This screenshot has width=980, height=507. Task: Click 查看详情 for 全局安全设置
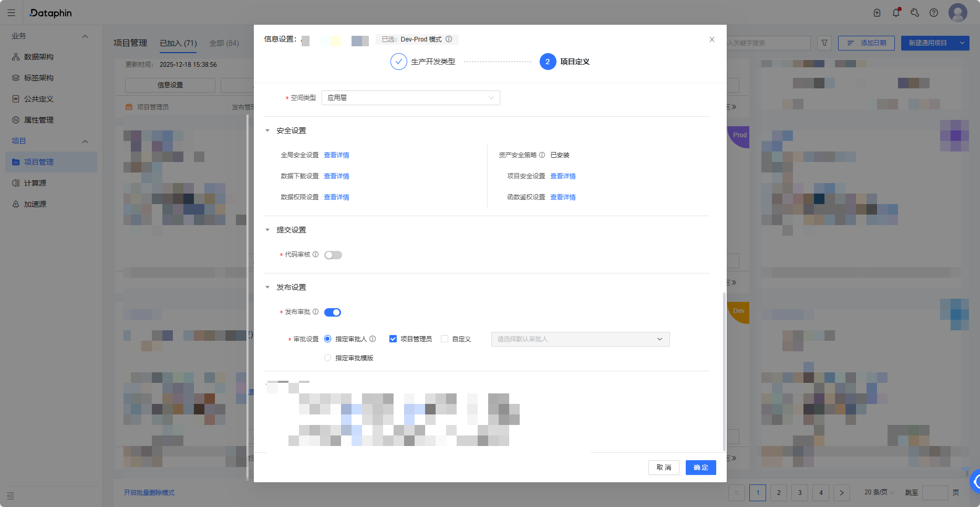coord(336,155)
